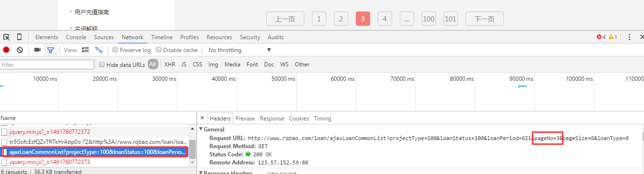Select the Network panel tab
The width and height of the screenshot is (644, 174).
pos(132,37)
